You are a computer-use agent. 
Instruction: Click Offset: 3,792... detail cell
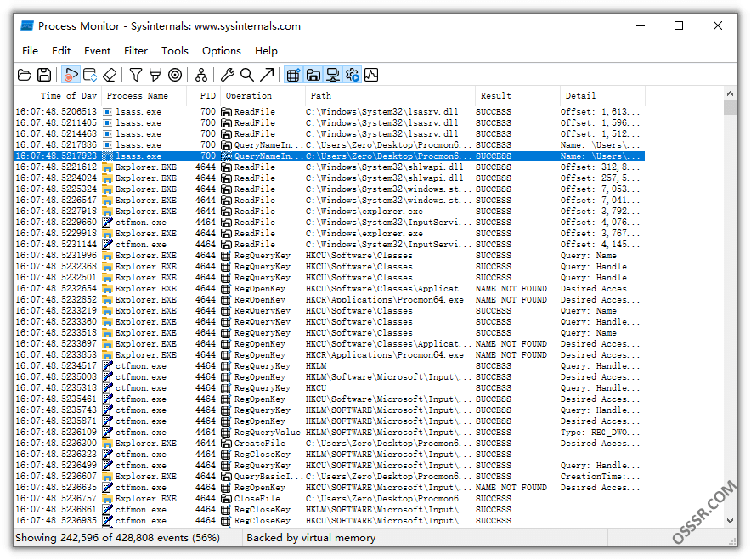point(600,212)
